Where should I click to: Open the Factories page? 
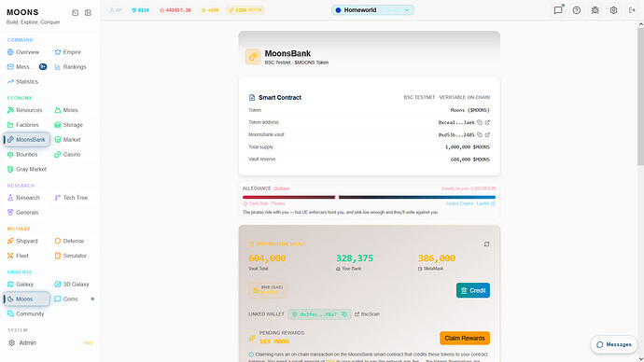coord(23,125)
